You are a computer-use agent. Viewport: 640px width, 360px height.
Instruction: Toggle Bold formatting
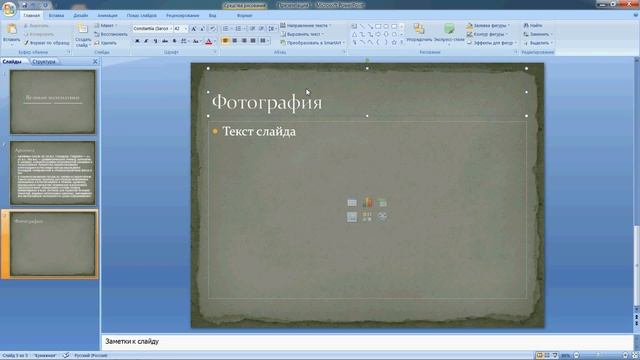[x=137, y=41]
